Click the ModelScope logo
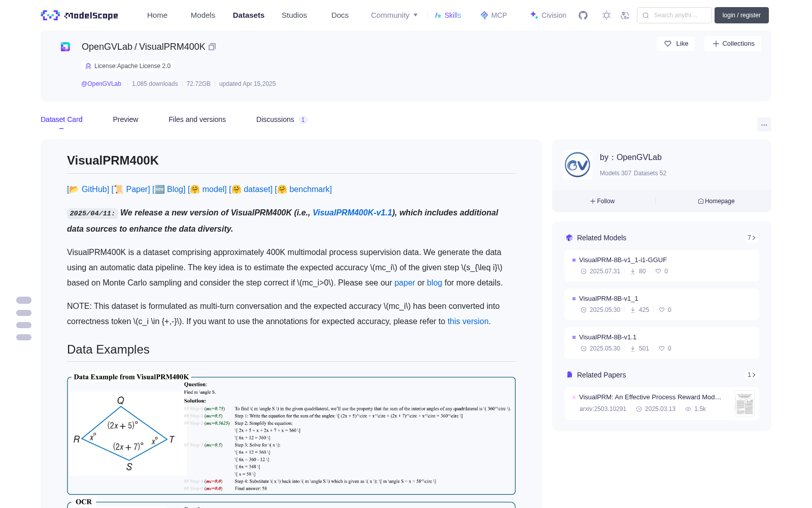 coord(80,15)
